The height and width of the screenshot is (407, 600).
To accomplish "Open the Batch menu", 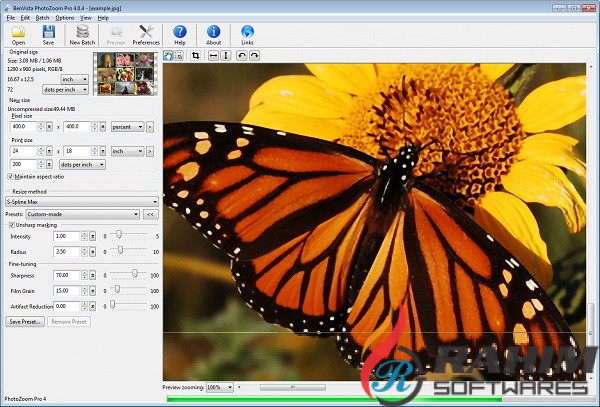I will click(x=42, y=18).
